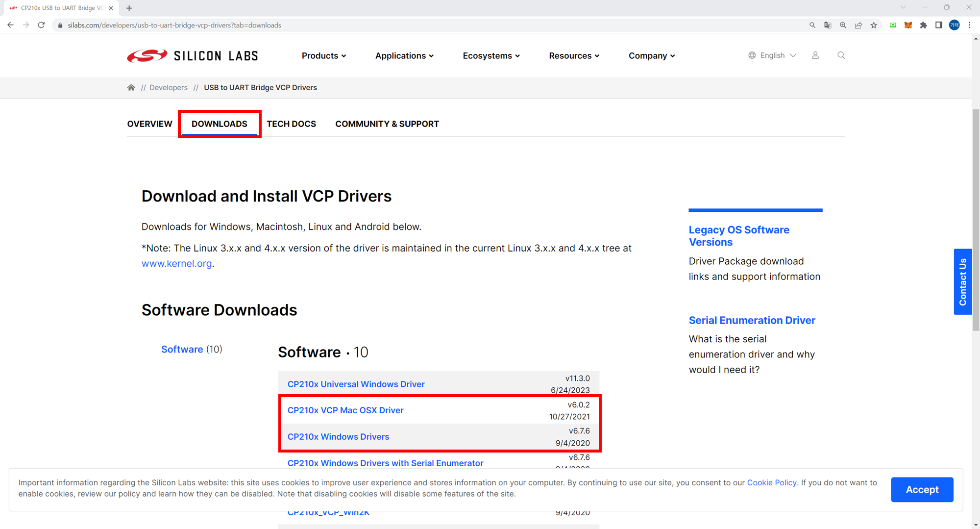The image size is (980, 529).
Task: Open the tab search chevron in title bar
Action: pos(903,7)
